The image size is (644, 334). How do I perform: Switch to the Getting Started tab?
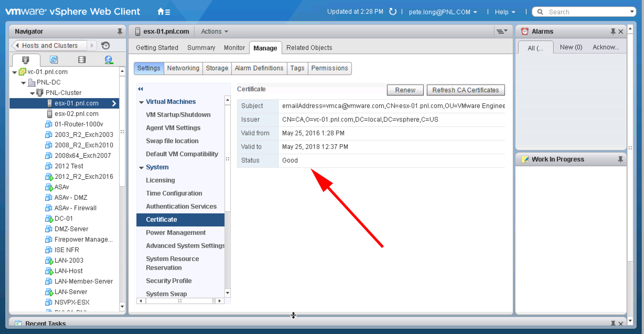tap(157, 48)
